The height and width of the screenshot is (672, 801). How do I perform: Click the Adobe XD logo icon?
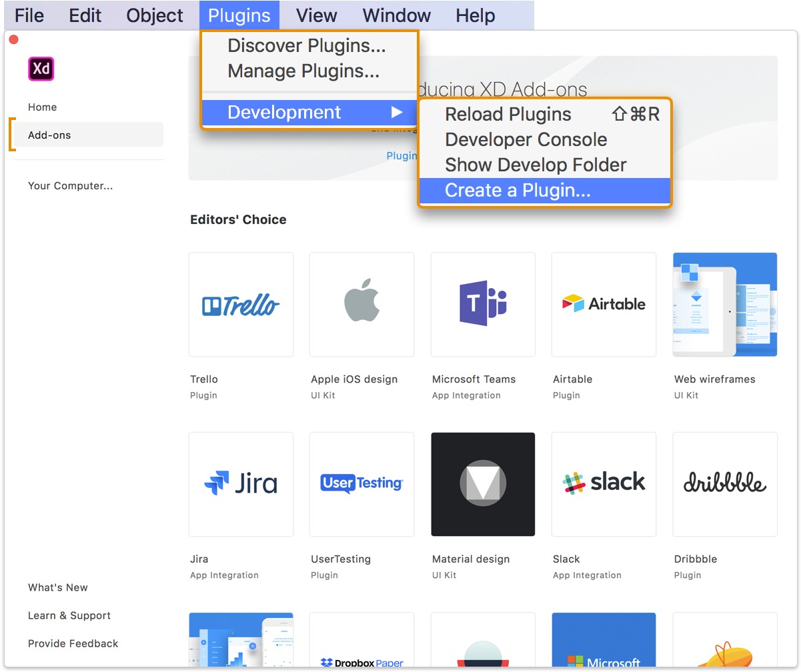pyautogui.click(x=41, y=69)
